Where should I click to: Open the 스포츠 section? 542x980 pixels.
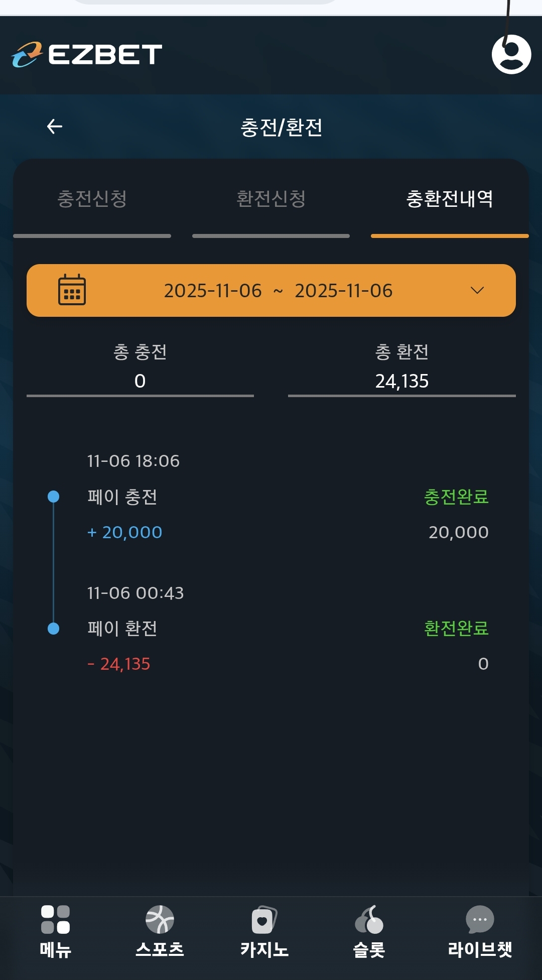160,919
